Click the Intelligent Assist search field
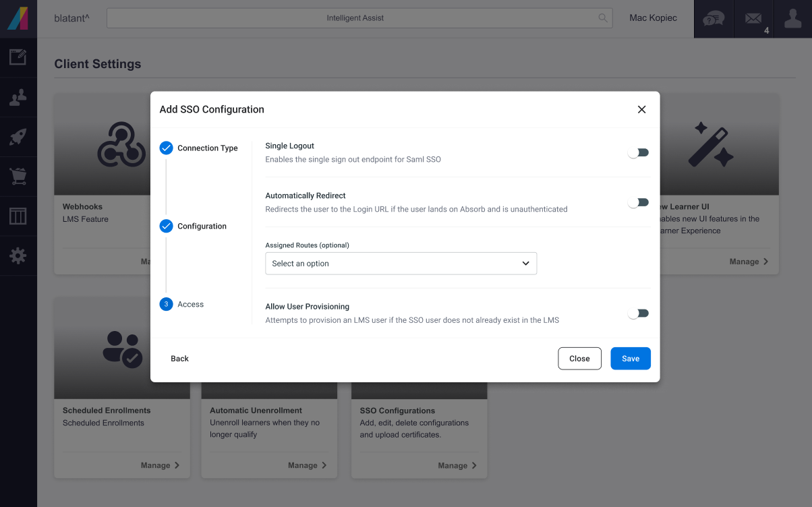Viewport: 812px width, 507px height. coord(359,18)
